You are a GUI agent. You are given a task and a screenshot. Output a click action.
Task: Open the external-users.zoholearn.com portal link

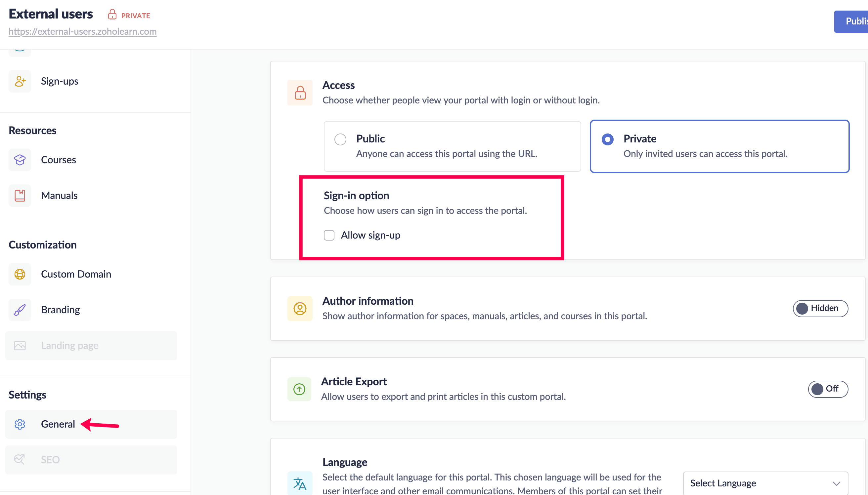pyautogui.click(x=82, y=31)
